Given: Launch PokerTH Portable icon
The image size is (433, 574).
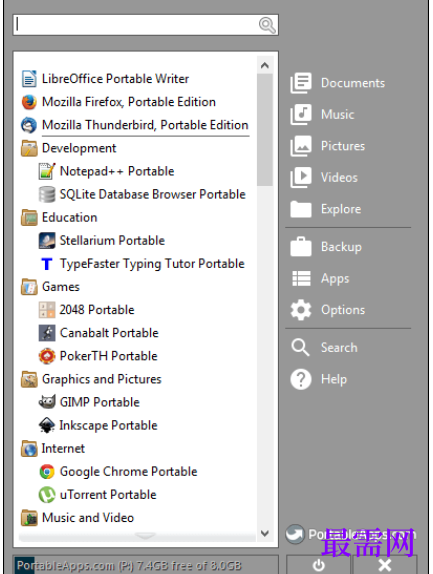Looking at the screenshot, I should [47, 356].
